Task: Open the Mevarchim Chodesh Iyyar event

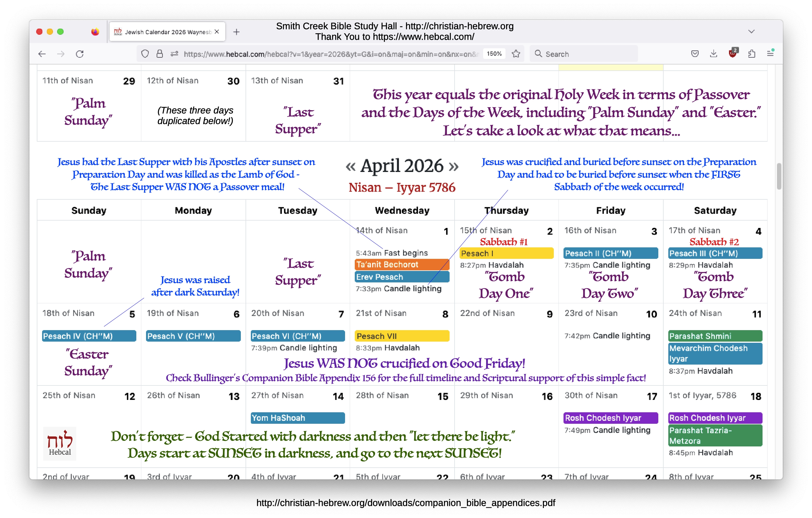Action: click(x=715, y=353)
